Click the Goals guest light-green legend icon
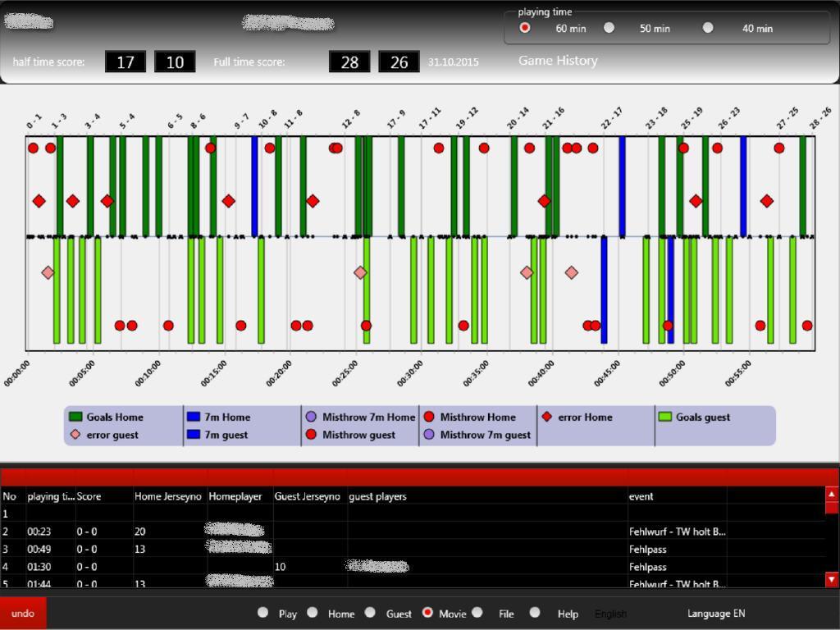 tap(664, 417)
